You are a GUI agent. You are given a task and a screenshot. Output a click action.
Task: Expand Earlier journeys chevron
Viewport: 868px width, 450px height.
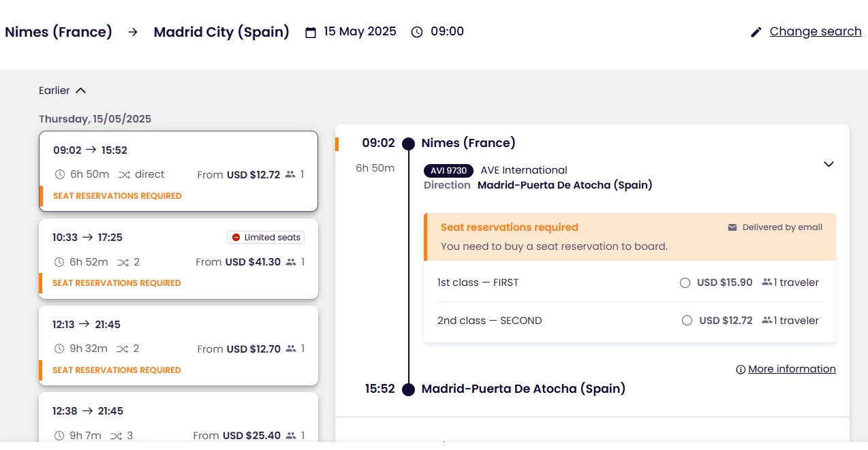point(81,91)
